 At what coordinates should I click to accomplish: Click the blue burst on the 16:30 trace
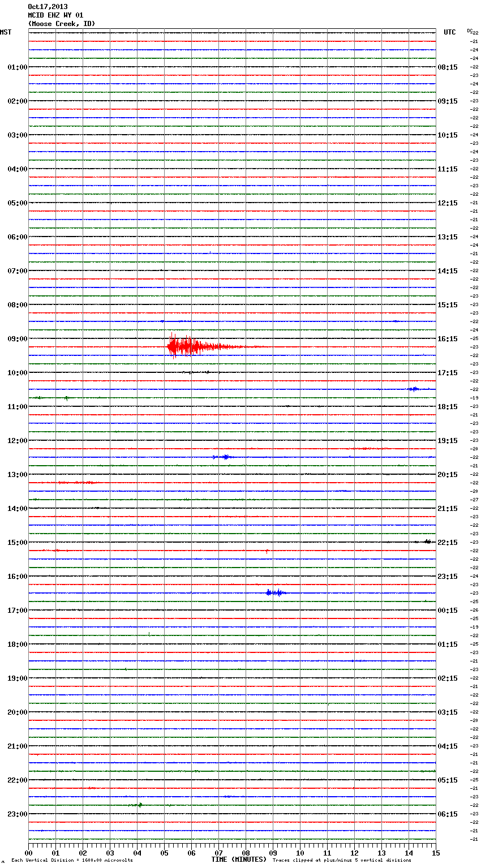pos(276,592)
